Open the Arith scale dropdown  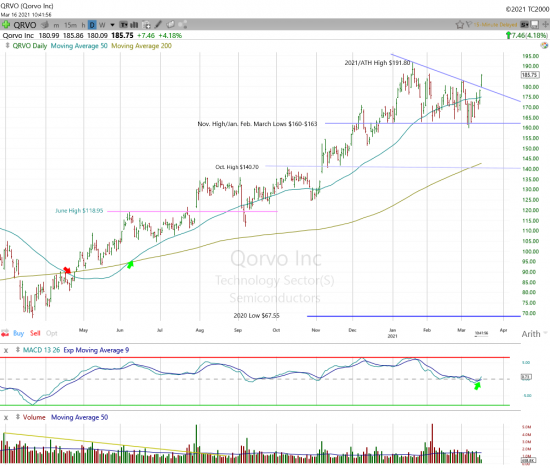(534, 334)
